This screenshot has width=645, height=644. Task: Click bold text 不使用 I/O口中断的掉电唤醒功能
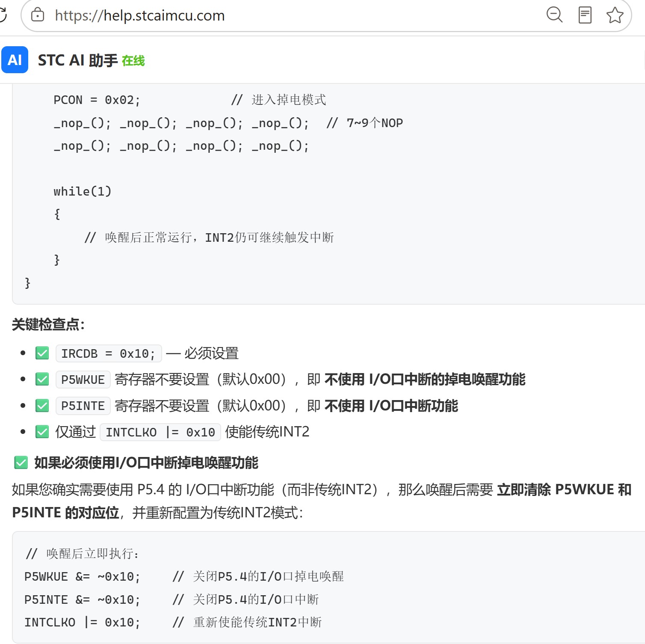[425, 380]
